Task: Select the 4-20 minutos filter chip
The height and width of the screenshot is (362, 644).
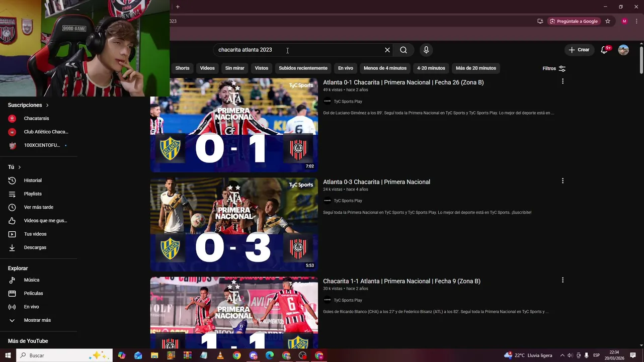Action: tap(431, 68)
